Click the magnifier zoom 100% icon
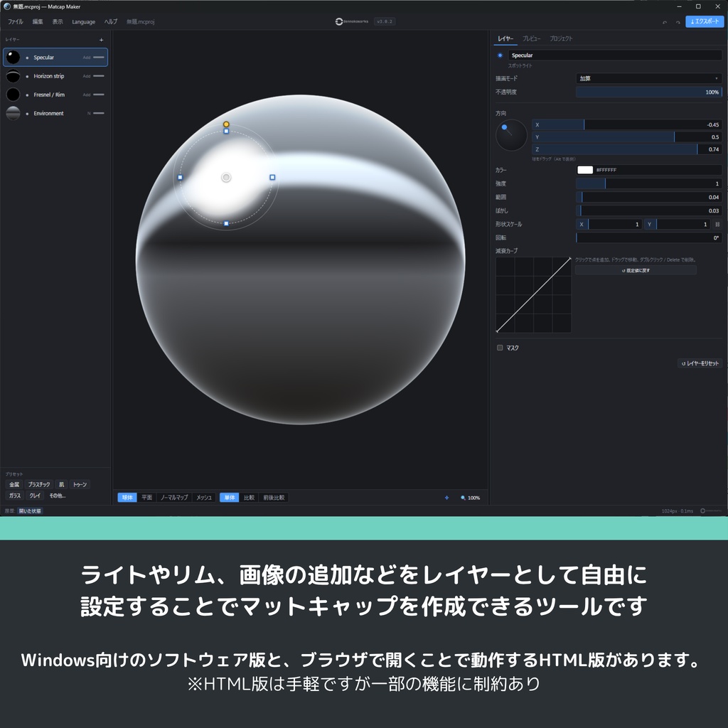The image size is (728, 728). click(x=463, y=498)
